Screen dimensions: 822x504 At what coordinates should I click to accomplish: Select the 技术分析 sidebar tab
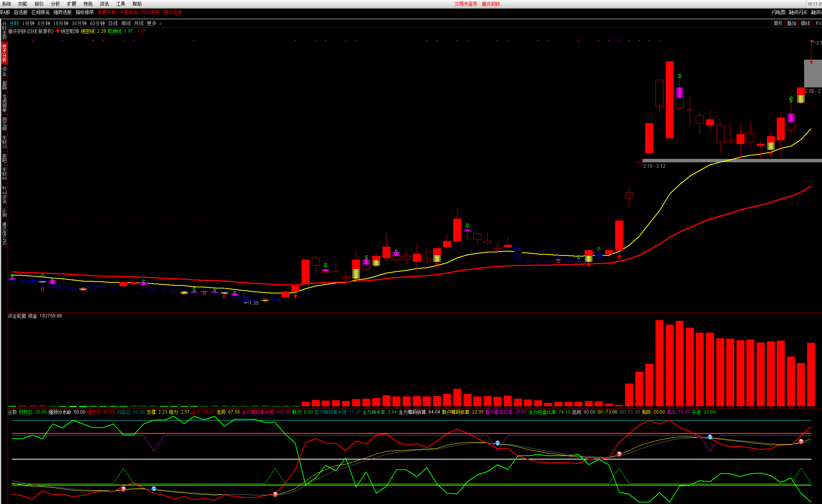pos(4,53)
